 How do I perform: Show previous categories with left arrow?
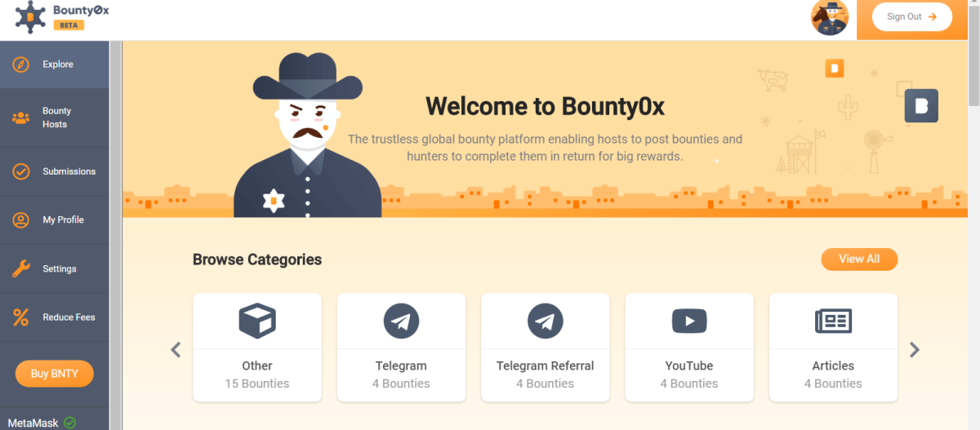tap(176, 350)
